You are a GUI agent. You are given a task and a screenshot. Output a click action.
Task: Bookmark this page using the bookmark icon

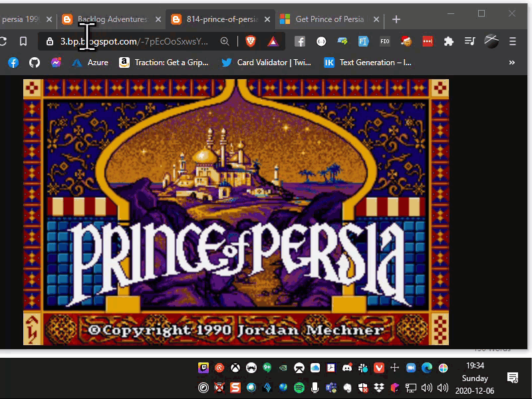coord(23,41)
